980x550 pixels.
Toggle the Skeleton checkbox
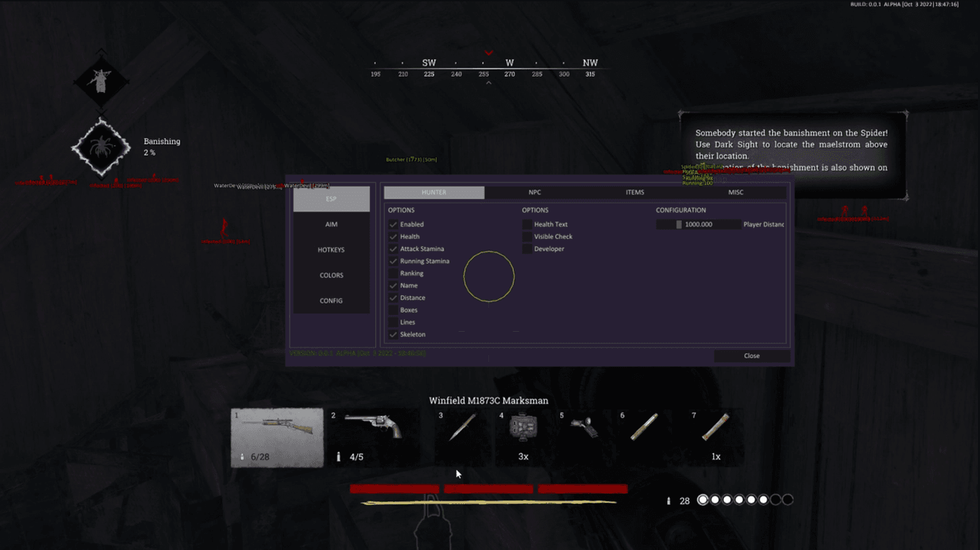click(393, 334)
